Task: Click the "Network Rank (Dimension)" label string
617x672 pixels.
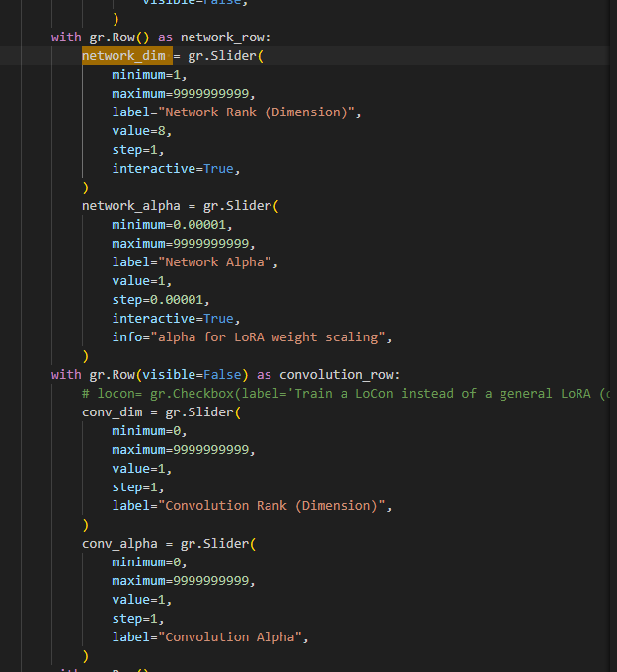Action: (257, 112)
